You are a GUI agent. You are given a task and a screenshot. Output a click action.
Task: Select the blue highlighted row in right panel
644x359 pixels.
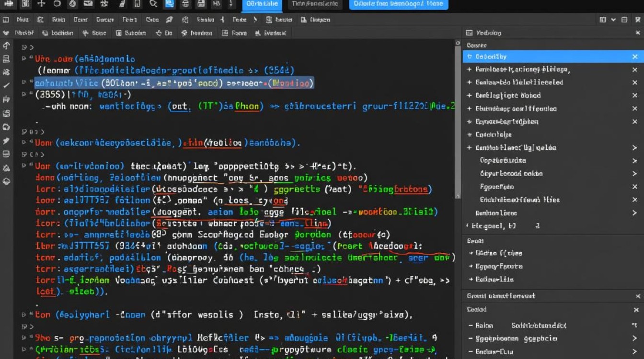click(546, 56)
